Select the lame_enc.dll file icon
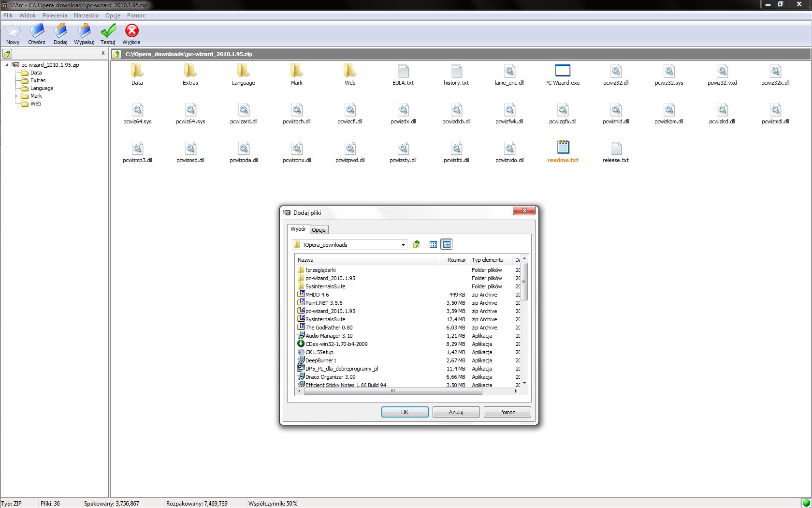 pos(509,71)
